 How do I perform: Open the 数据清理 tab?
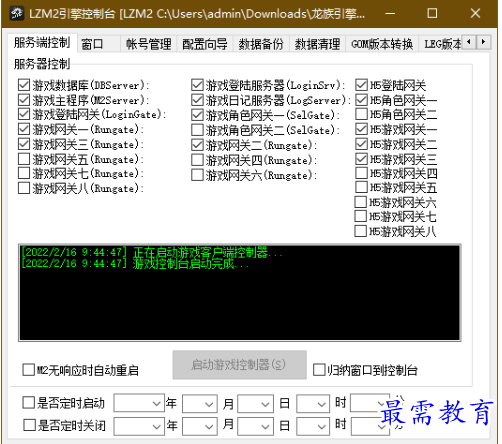pos(317,44)
